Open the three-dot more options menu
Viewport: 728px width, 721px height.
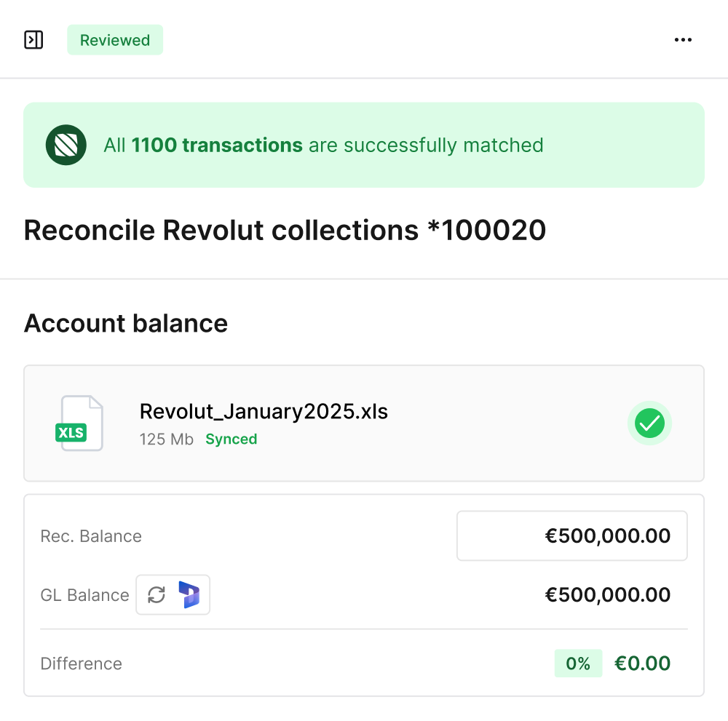click(683, 40)
